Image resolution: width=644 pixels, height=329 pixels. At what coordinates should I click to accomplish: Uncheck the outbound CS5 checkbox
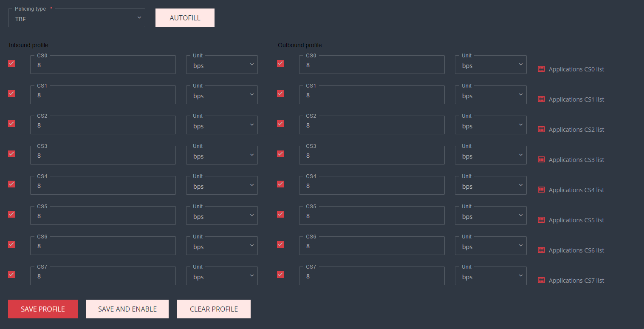280,214
